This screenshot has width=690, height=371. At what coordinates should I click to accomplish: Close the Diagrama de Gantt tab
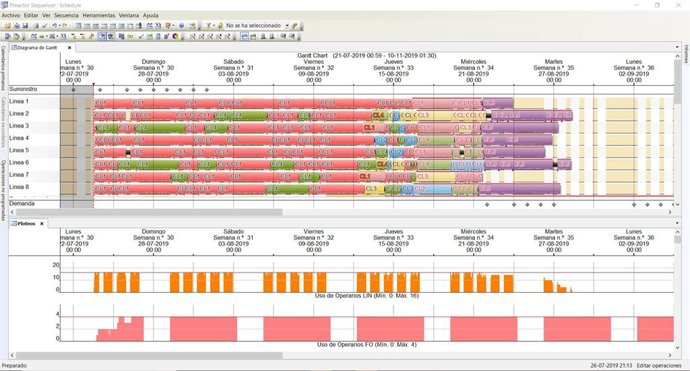point(69,48)
